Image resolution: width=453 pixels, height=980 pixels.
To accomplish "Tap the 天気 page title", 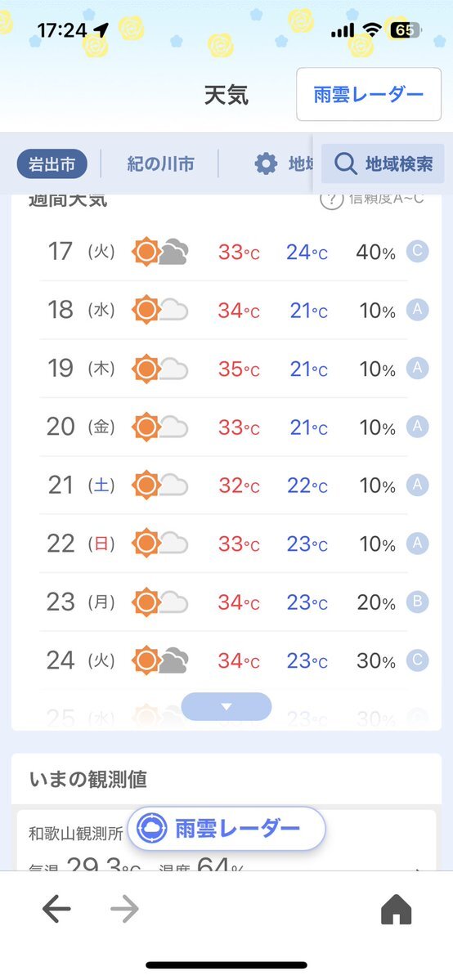I will pos(226,94).
